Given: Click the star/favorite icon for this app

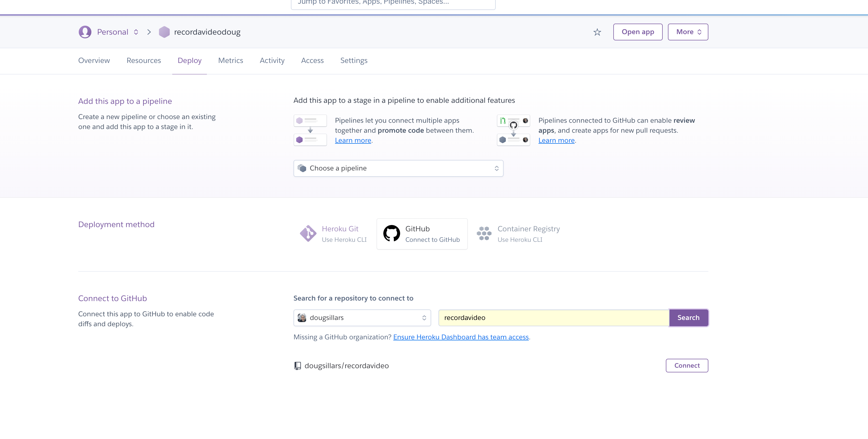Looking at the screenshot, I should 597,32.
